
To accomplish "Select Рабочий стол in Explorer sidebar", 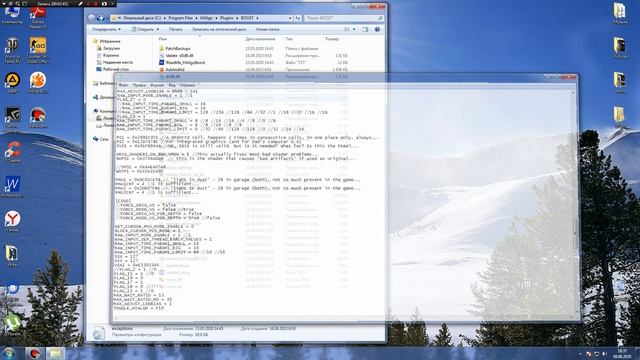I will tap(113, 69).
